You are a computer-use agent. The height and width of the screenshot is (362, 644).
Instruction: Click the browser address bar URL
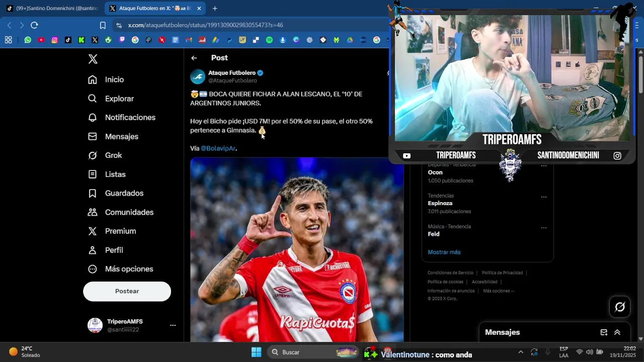pos(205,25)
